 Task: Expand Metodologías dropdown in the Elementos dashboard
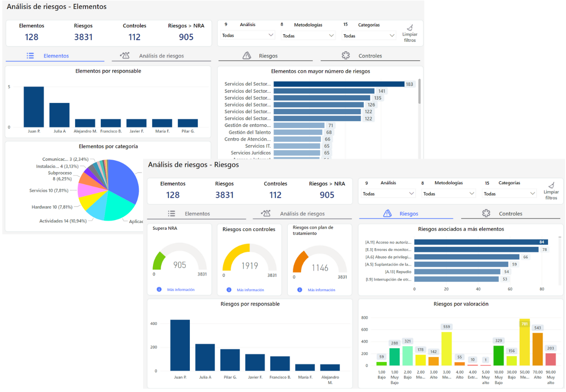pos(308,36)
